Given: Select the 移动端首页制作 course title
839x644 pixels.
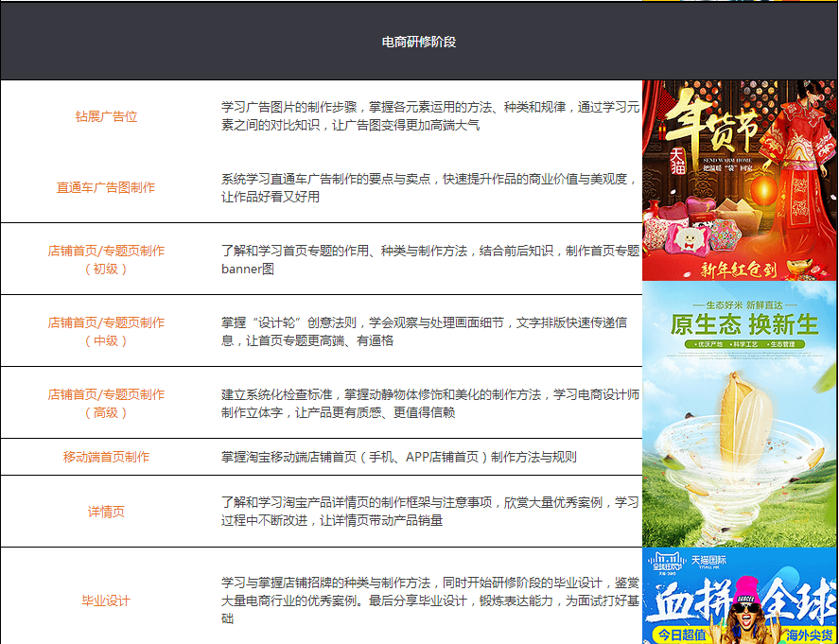Looking at the screenshot, I should (x=106, y=457).
